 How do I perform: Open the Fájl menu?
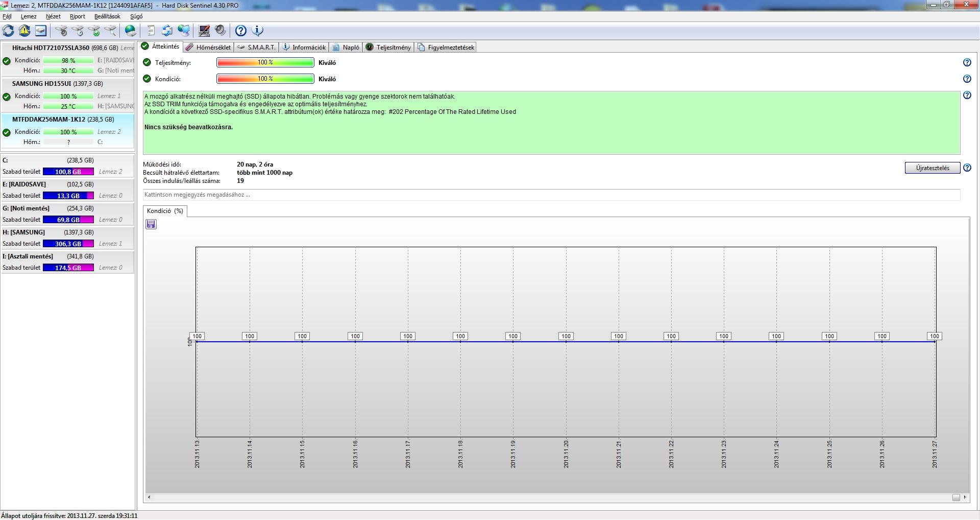(x=7, y=16)
